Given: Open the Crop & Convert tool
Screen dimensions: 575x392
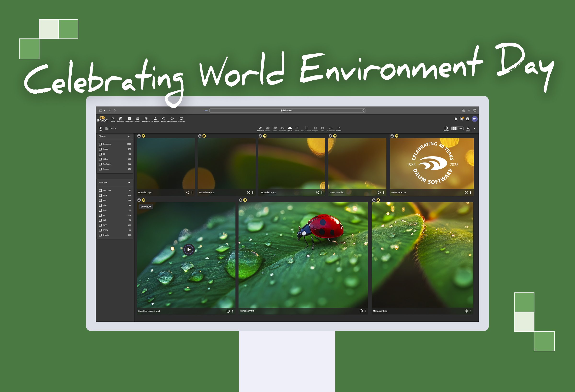Looking at the screenshot, I should (306, 129).
